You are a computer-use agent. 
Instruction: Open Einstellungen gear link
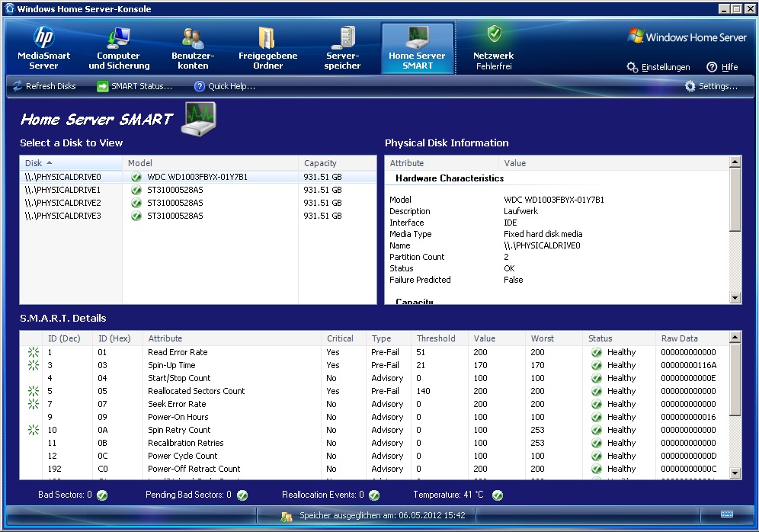pos(658,67)
